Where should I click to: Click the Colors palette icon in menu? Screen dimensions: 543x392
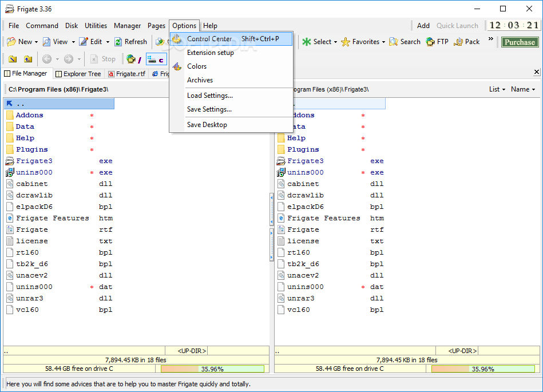[177, 66]
